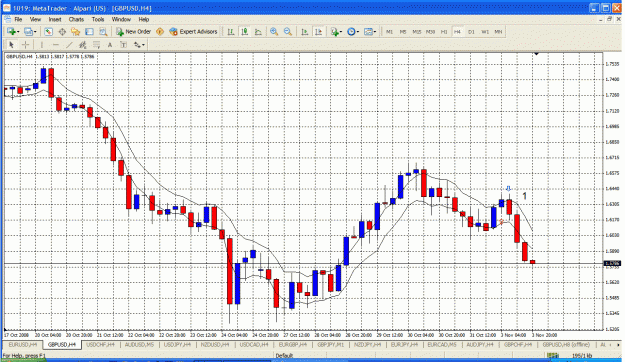Switch to Candlesticks chart display
The height and width of the screenshot is (362, 625).
click(244, 31)
